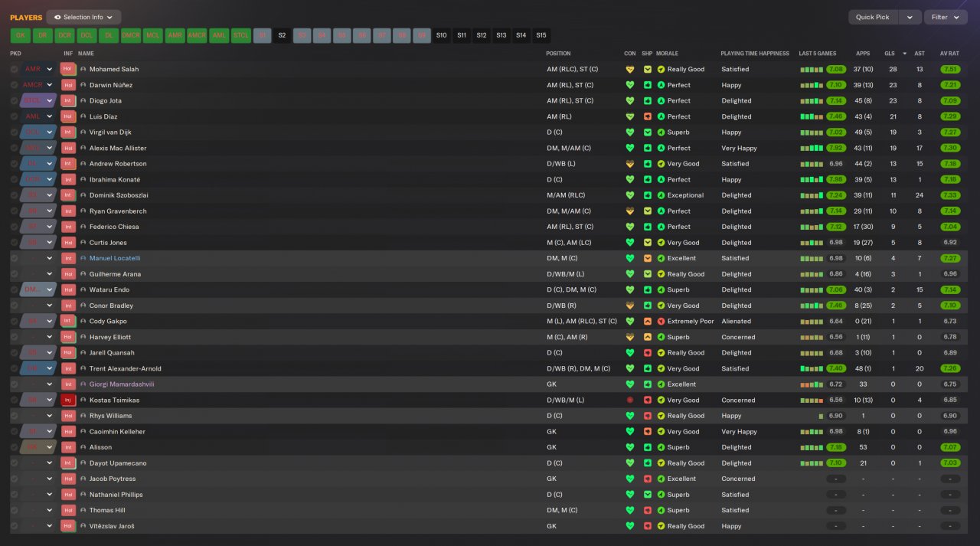Sort by the MORALE column header
Image resolution: width=980 pixels, height=546 pixels.
tap(667, 54)
